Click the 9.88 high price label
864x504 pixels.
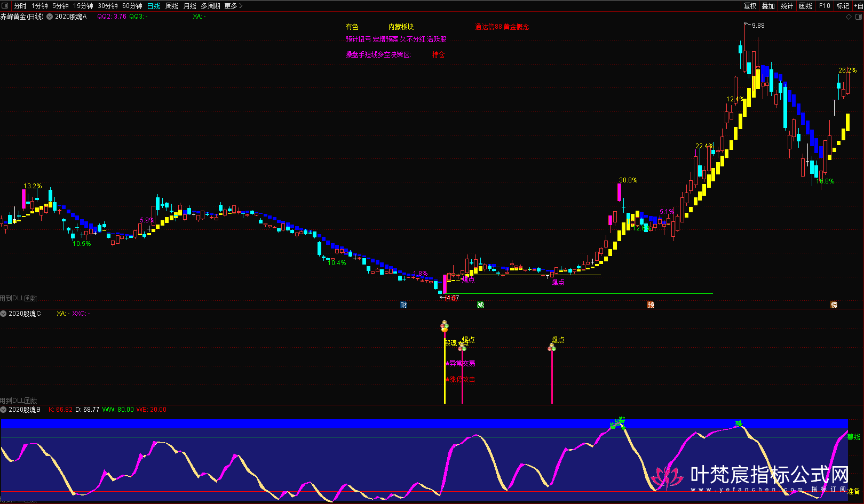coord(758,25)
